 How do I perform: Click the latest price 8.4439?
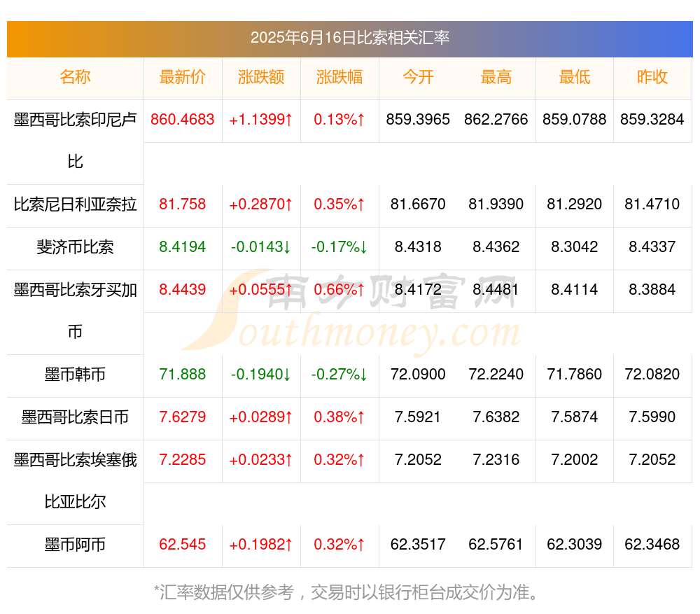[x=182, y=290]
